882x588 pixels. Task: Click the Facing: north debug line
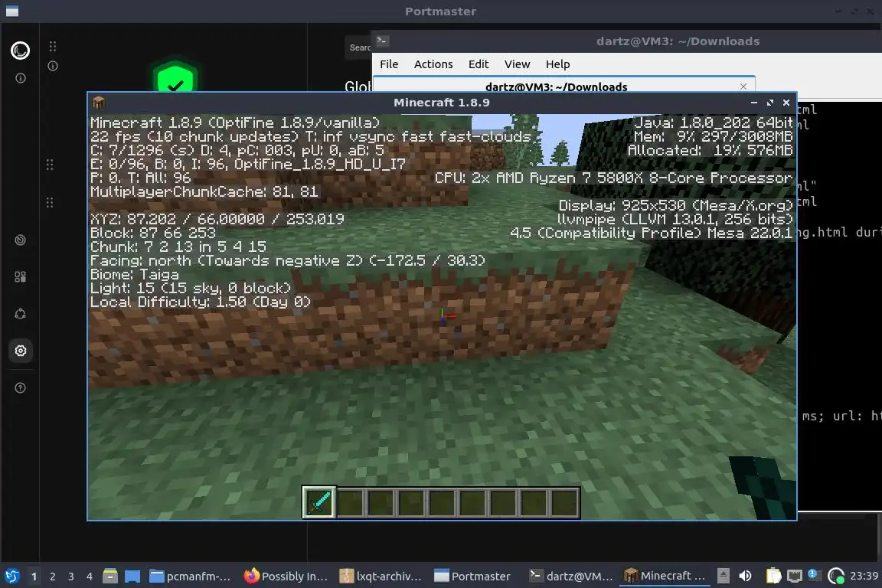coord(287,260)
